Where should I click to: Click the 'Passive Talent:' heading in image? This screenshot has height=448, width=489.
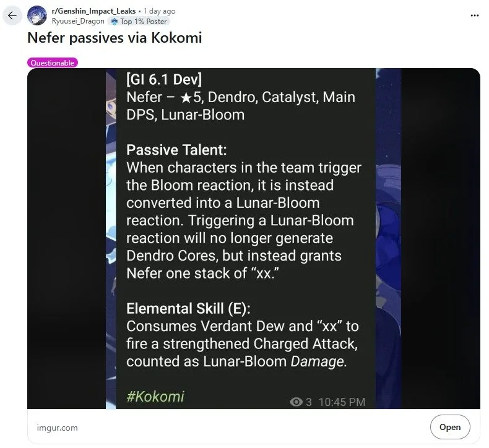click(176, 150)
